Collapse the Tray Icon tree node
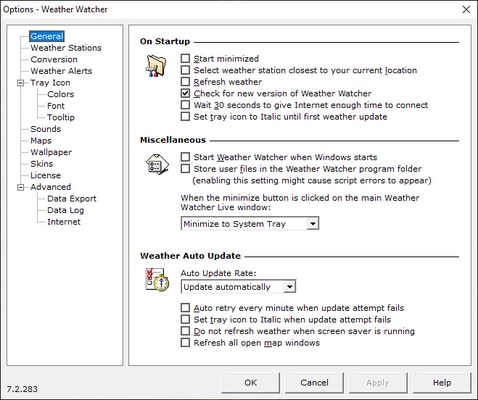Screen dimensions: 478x400 point(21,83)
